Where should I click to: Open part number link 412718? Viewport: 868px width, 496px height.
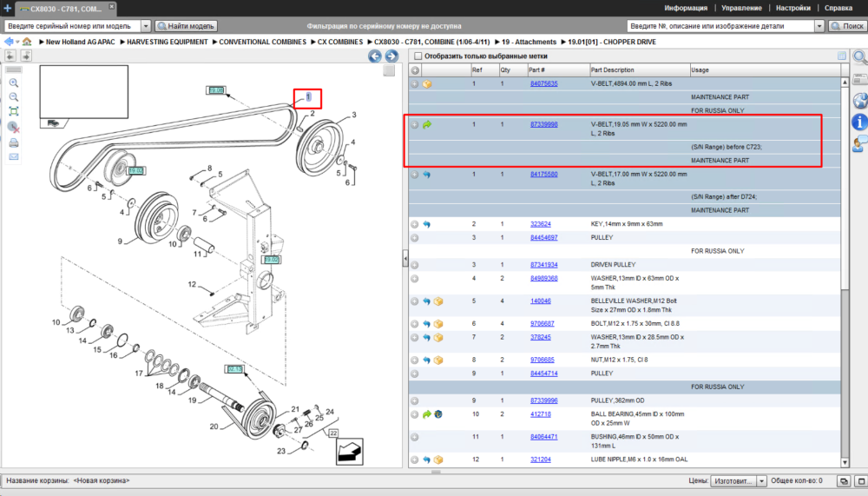coord(540,414)
